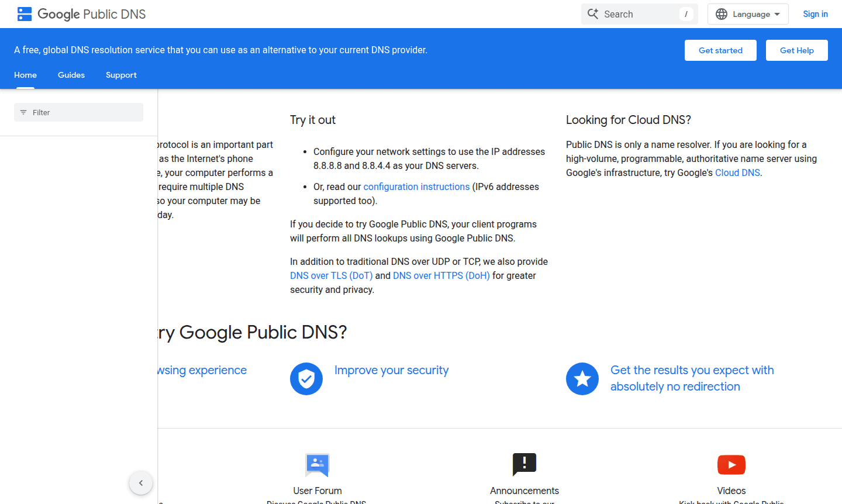Click the YouTube Videos icon
842x504 pixels.
point(731,464)
